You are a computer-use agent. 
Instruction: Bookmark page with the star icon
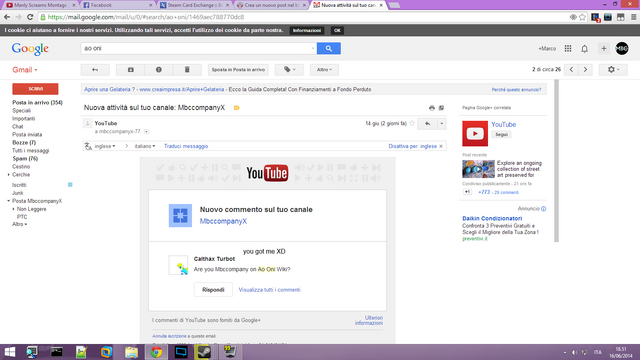tap(582, 17)
